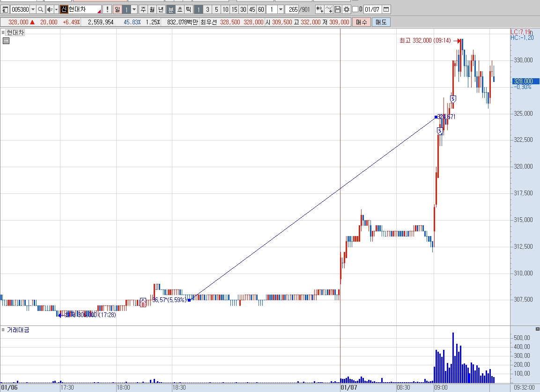The height and width of the screenshot is (392, 540).
Task: Select the 일 (daily) period toggle
Action: tap(117, 9)
